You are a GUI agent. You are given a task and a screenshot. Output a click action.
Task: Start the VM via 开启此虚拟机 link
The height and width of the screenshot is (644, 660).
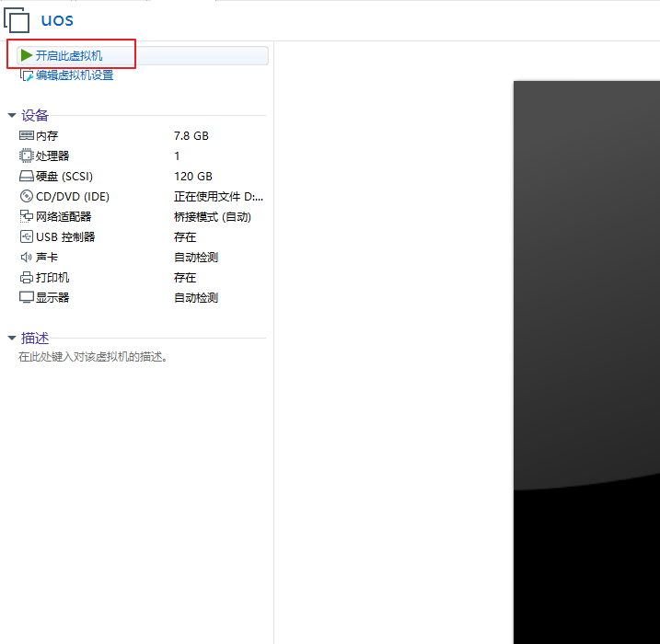(69, 55)
